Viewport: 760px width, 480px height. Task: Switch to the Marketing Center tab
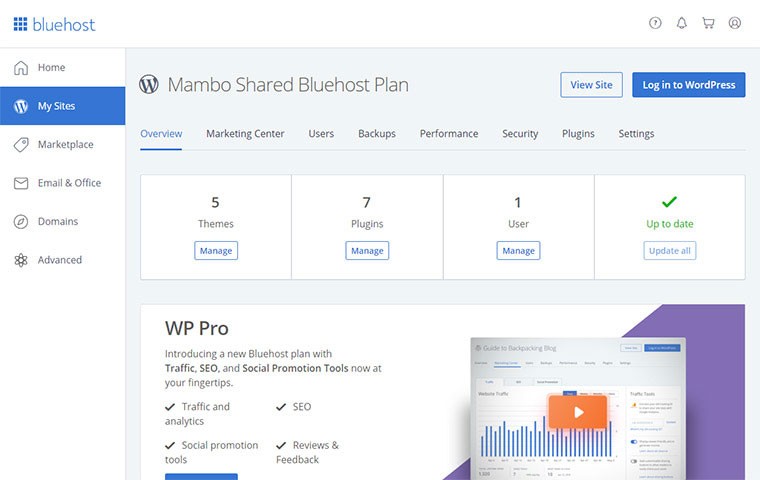[245, 134]
